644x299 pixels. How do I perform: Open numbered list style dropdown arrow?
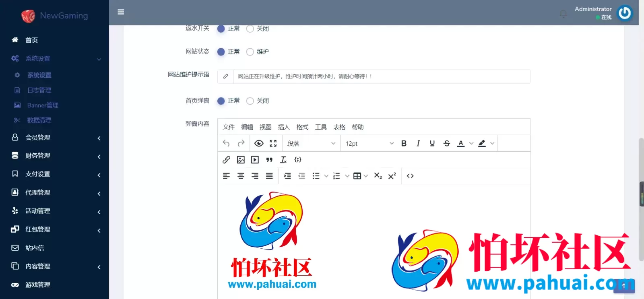coord(347,176)
